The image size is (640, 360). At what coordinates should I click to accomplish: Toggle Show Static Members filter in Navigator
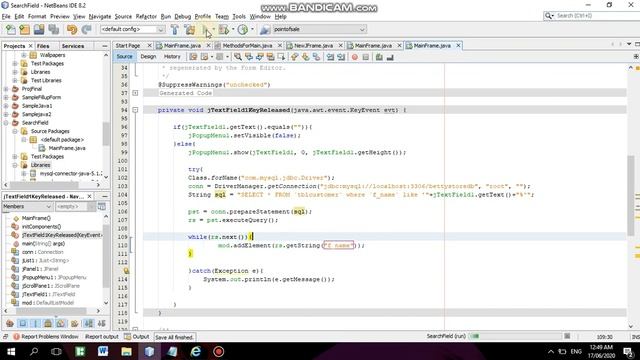click(36, 324)
